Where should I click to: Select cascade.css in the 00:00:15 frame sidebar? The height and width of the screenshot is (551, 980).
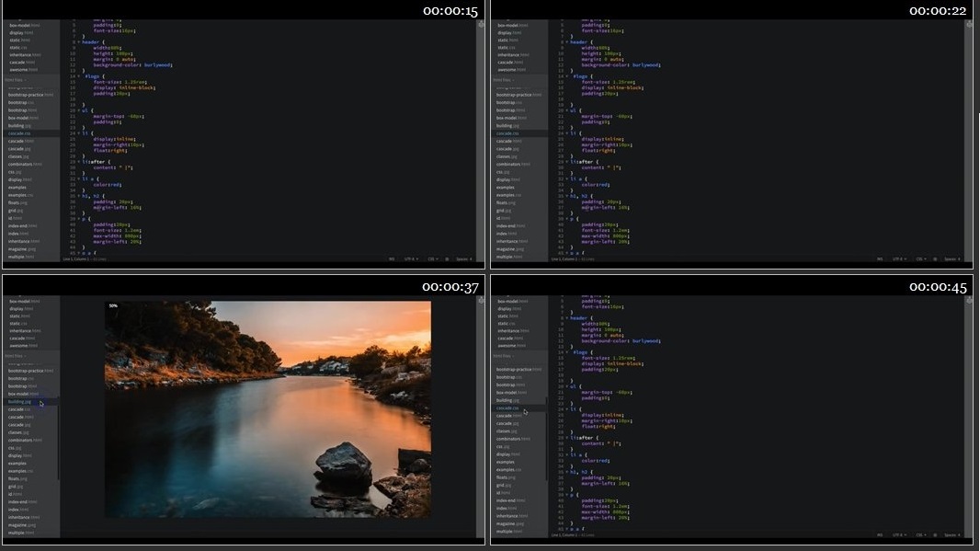pyautogui.click(x=18, y=133)
